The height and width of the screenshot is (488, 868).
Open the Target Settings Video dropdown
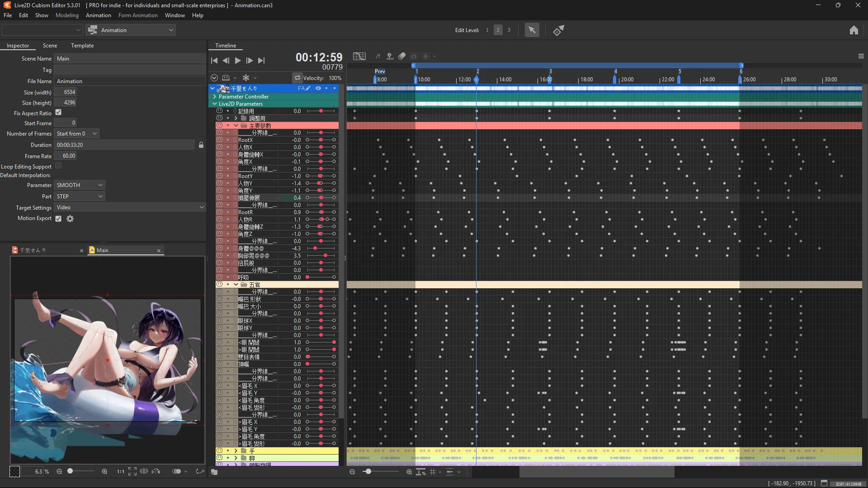coord(130,207)
